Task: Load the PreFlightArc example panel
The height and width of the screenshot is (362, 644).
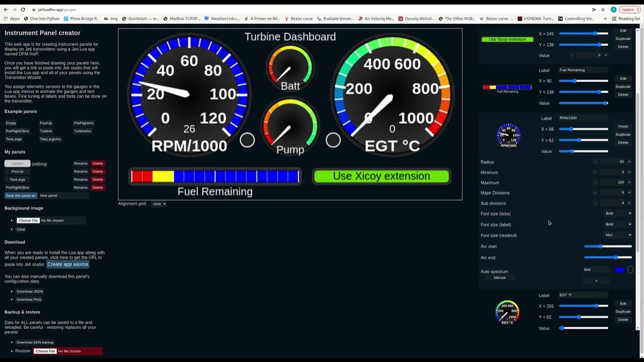Action: pos(84,123)
